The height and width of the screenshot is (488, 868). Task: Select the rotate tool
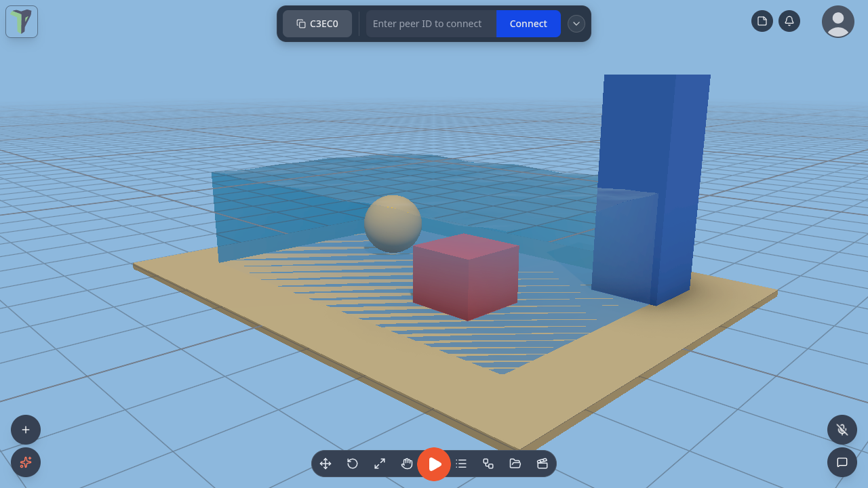coord(353,464)
